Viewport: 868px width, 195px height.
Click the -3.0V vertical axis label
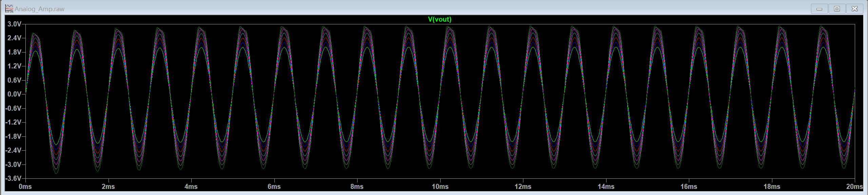[x=14, y=165]
